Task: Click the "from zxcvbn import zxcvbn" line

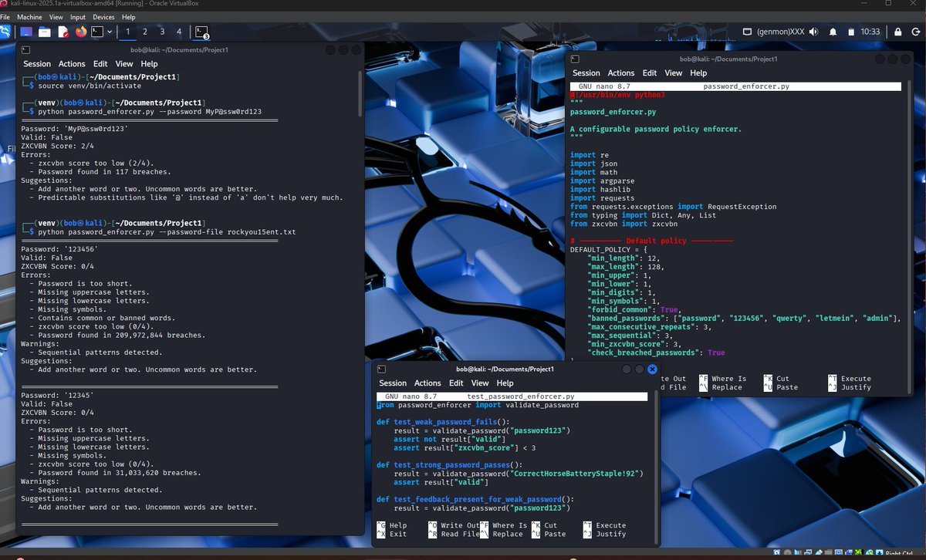Action: 624,224
